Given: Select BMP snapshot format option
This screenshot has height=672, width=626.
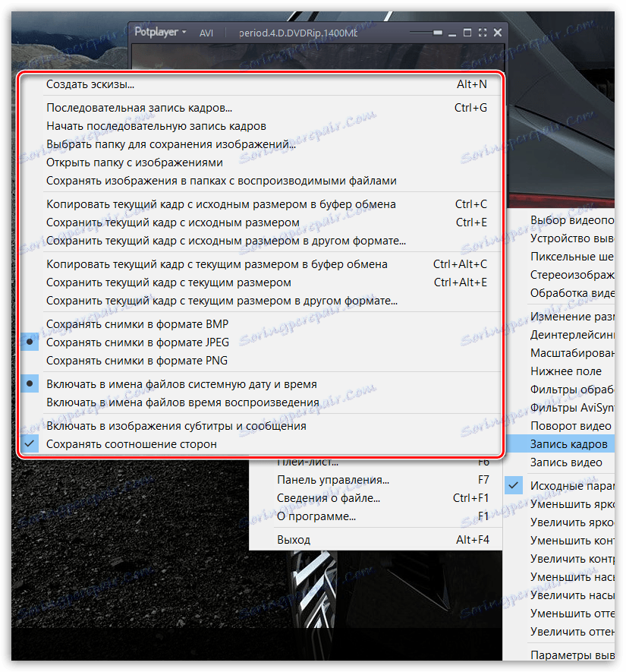Looking at the screenshot, I should 260,324.
